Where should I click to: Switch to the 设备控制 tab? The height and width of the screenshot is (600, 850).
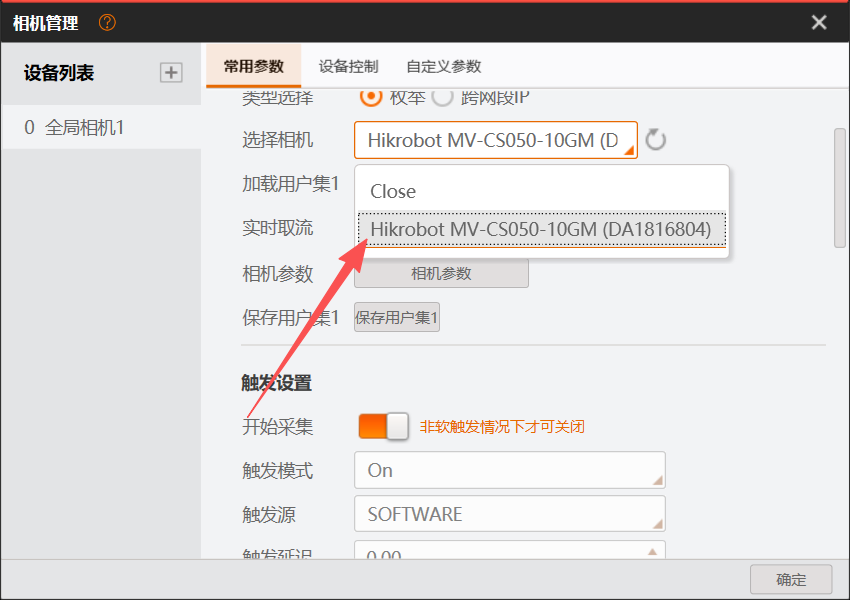coord(348,67)
